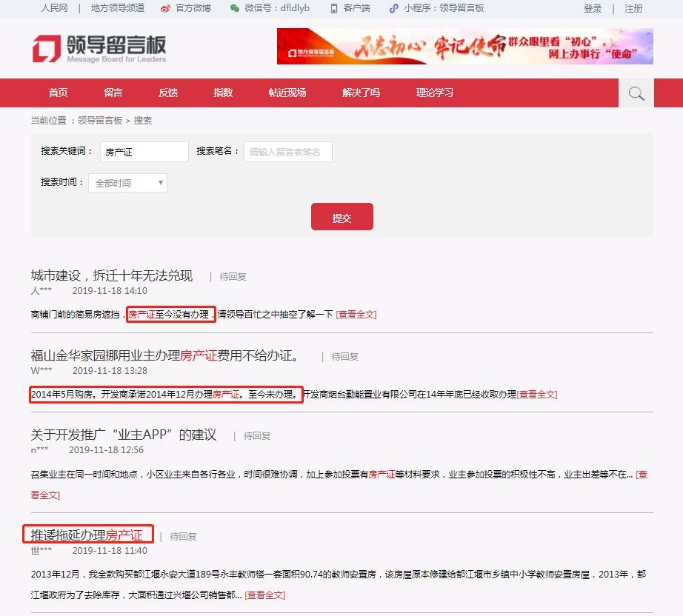Open the 理论学习 navigation item
This screenshot has height=616, width=683.
[x=434, y=93]
